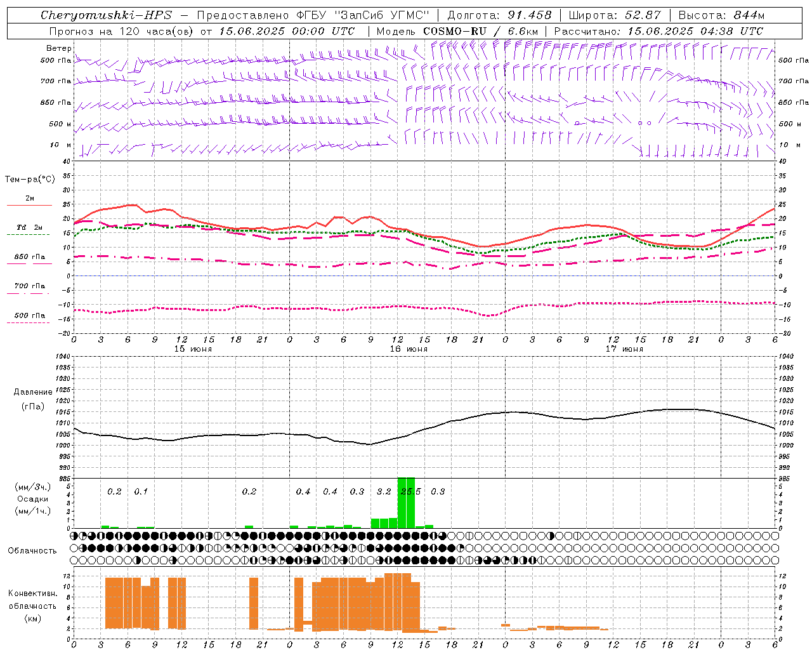
Task: Click the 17 июня date label
Action: [x=624, y=348]
